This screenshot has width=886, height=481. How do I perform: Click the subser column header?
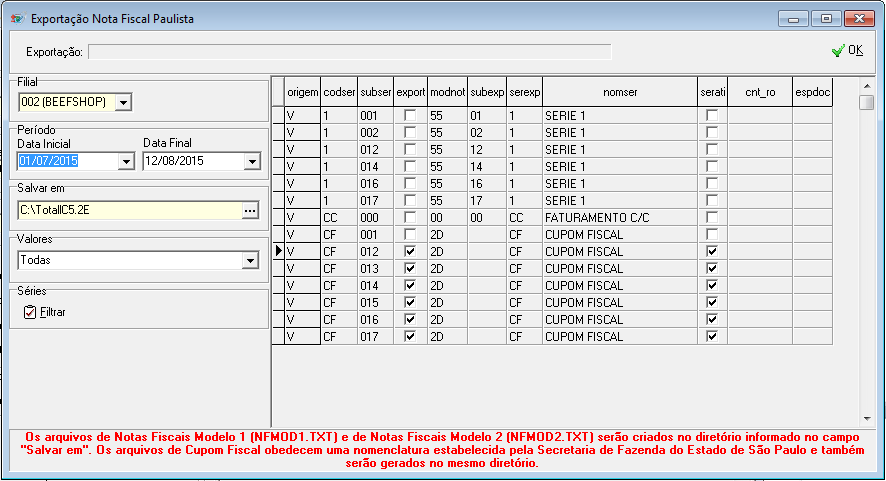pos(376,92)
